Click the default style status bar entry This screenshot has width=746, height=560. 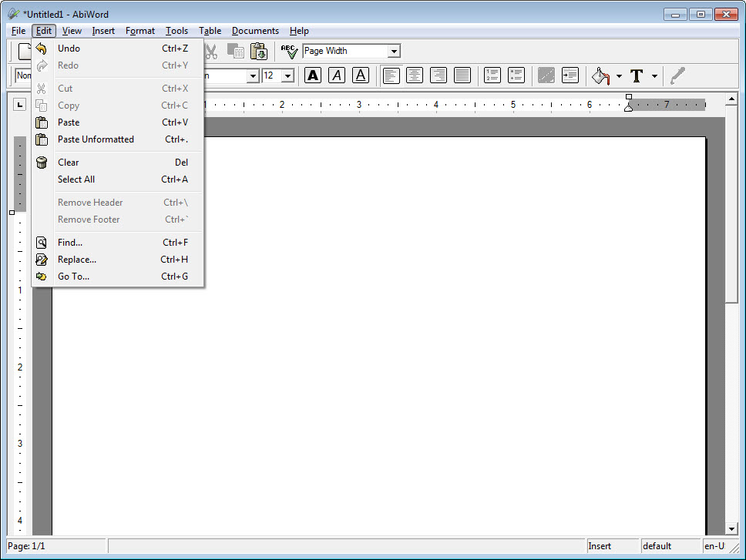(x=670, y=546)
